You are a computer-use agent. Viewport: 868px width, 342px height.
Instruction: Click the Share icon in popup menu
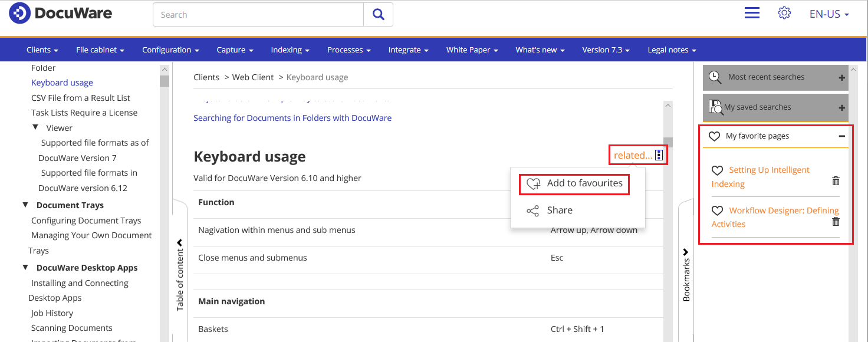532,211
